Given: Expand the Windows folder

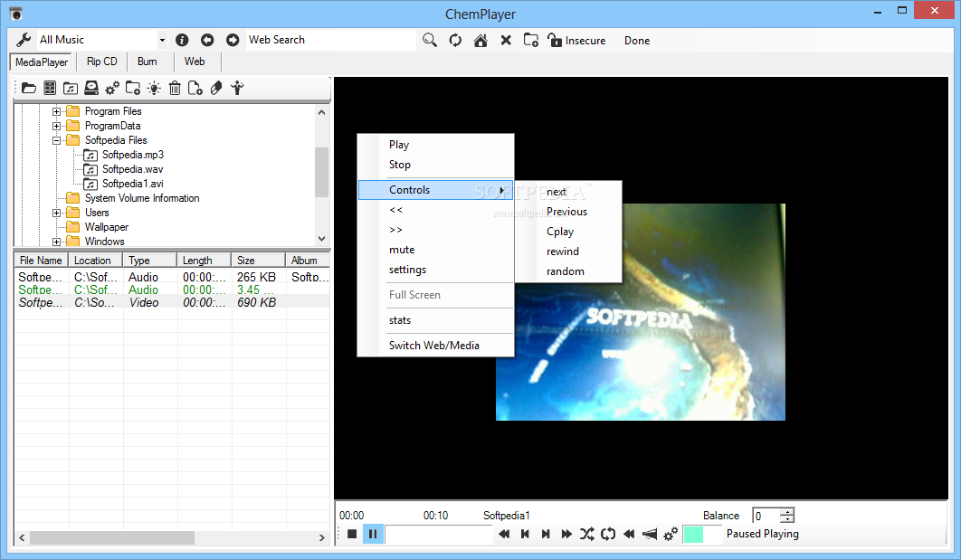Looking at the screenshot, I should click(x=56, y=242).
